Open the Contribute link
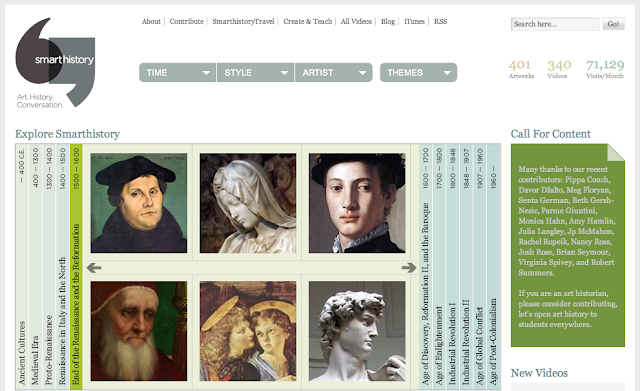Screen dimensions: 640x391 tap(187, 21)
